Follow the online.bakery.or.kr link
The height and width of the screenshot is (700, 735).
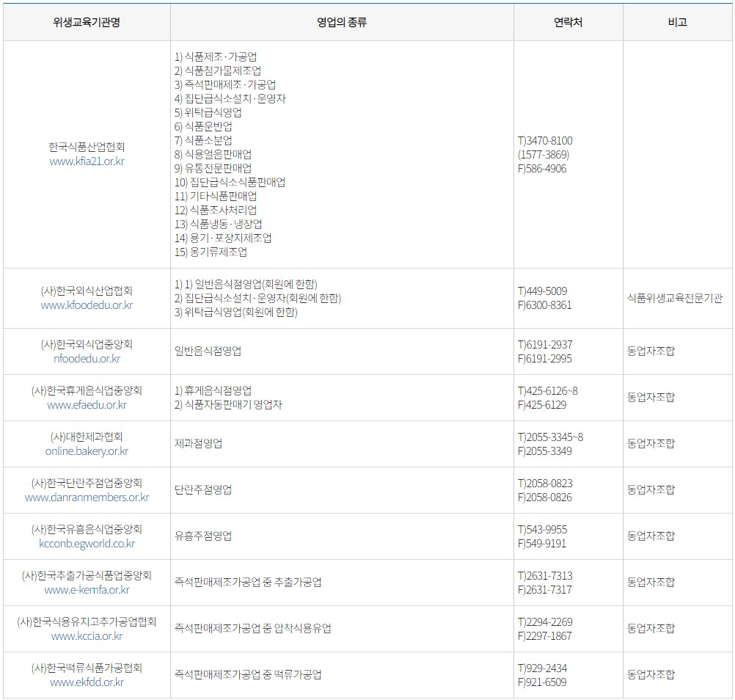pyautogui.click(x=87, y=451)
